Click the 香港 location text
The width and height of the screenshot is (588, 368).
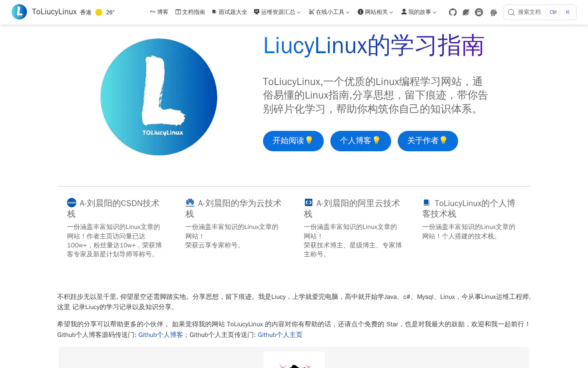86,12
